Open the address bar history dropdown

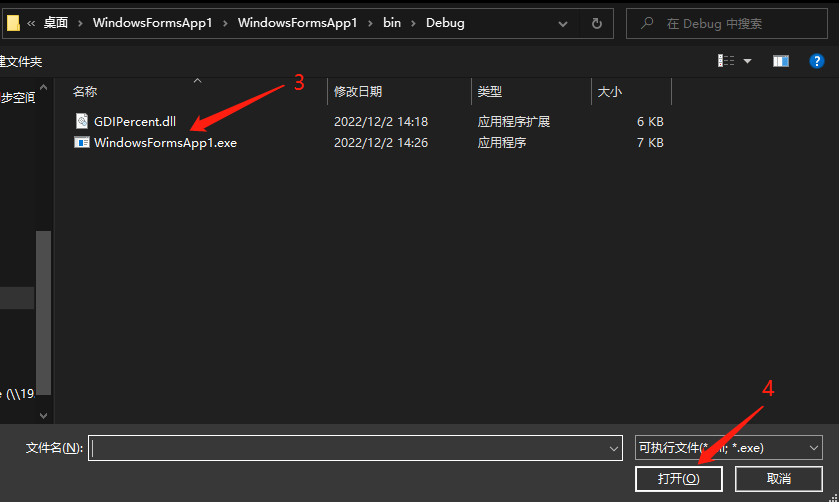(x=562, y=24)
